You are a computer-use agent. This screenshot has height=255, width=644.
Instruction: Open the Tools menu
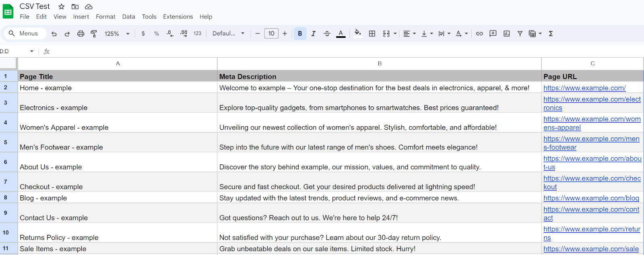pos(149,17)
